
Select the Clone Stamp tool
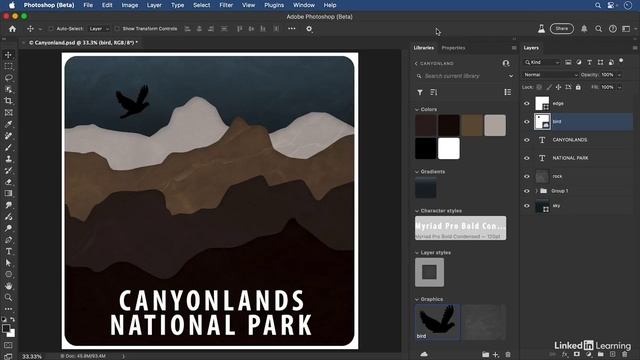(8, 159)
